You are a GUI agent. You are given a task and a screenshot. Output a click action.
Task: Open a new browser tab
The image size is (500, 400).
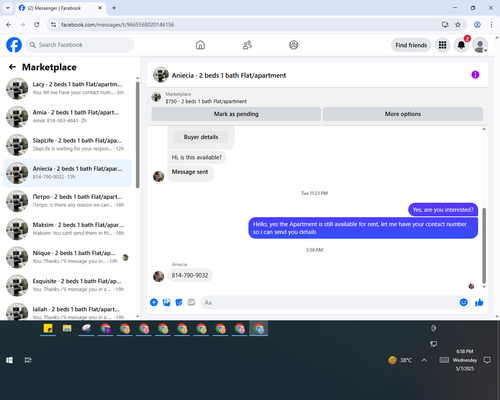114,8
